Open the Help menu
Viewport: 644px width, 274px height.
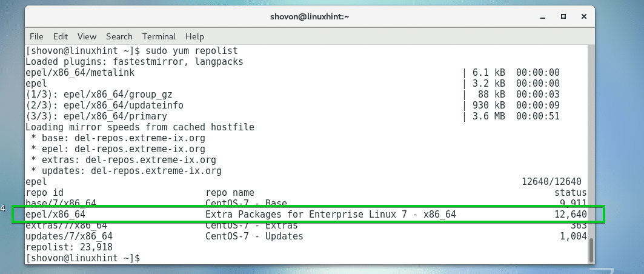click(195, 36)
